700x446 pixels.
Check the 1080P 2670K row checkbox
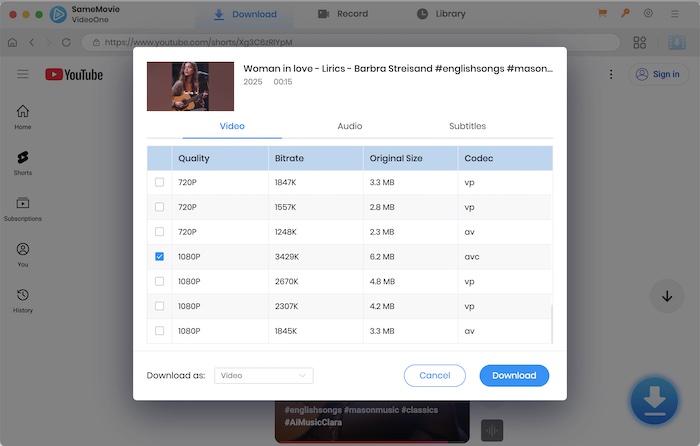pyautogui.click(x=159, y=281)
